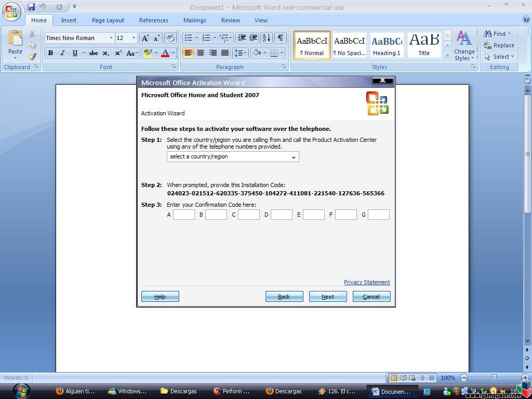This screenshot has height=399, width=532.
Task: Open the Mailings tab
Action: click(195, 20)
